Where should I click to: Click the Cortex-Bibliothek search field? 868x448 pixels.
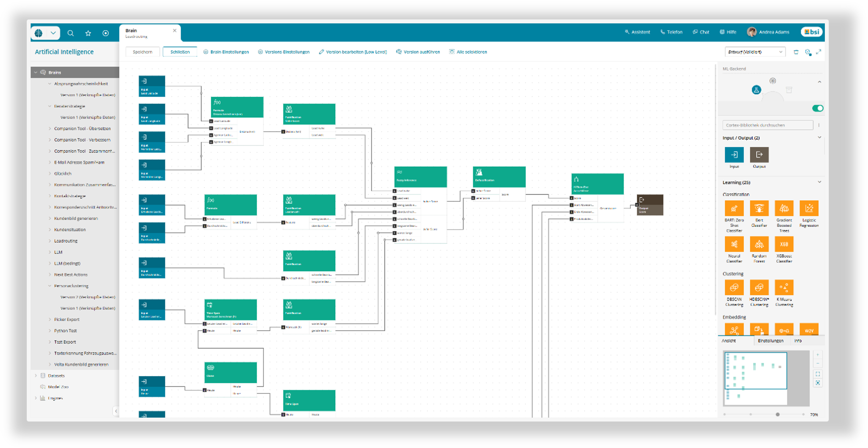pos(767,125)
